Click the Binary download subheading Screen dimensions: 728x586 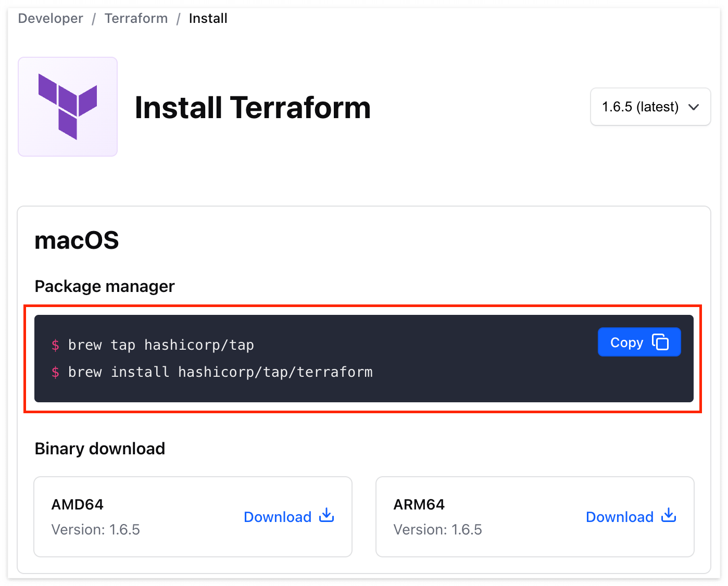tap(100, 449)
